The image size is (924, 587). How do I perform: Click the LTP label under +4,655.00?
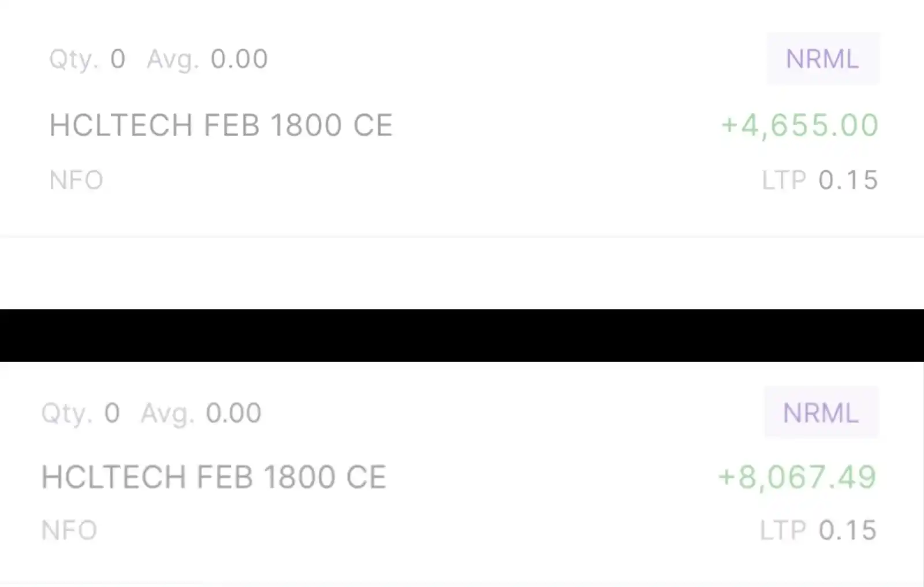784,180
